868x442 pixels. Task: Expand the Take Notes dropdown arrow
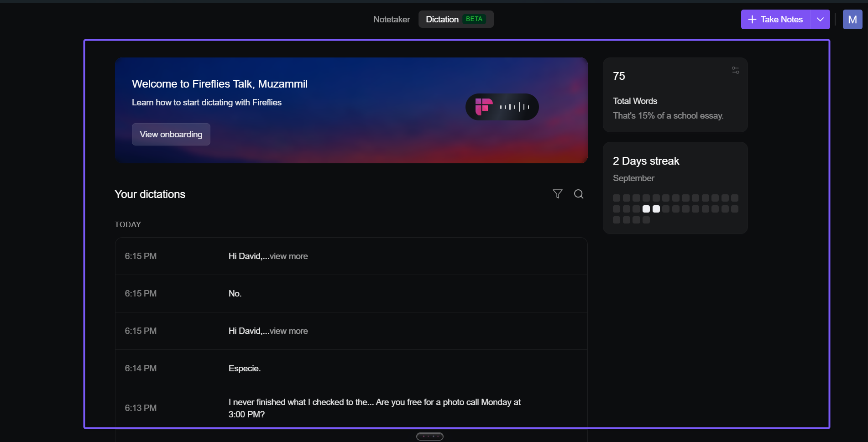[820, 20]
